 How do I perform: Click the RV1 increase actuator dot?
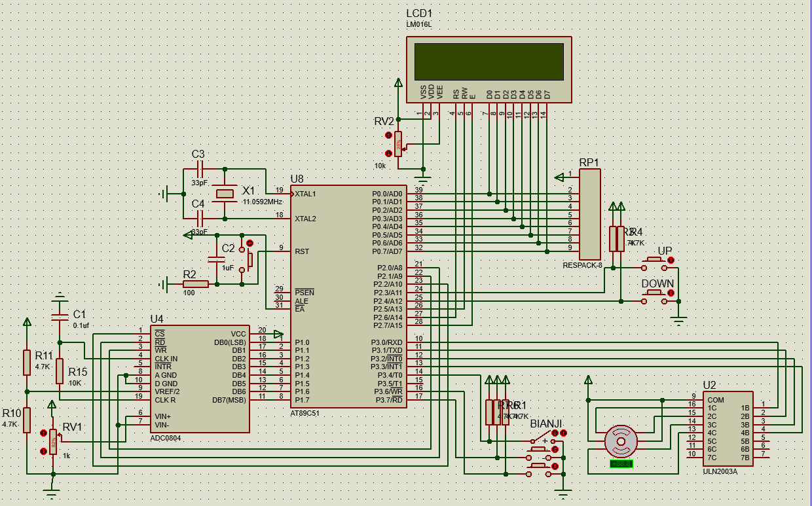click(x=43, y=433)
